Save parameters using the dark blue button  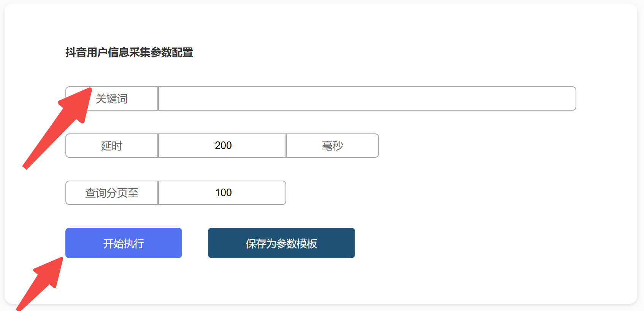tap(281, 243)
